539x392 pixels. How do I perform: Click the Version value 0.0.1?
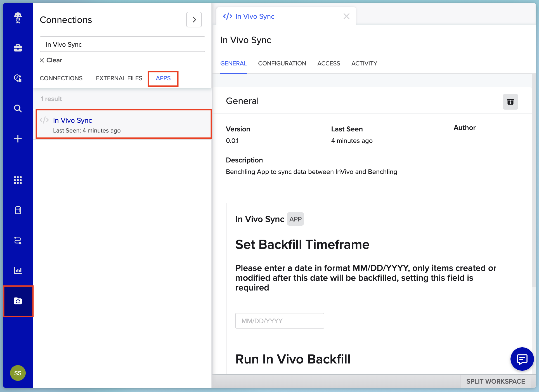point(232,141)
